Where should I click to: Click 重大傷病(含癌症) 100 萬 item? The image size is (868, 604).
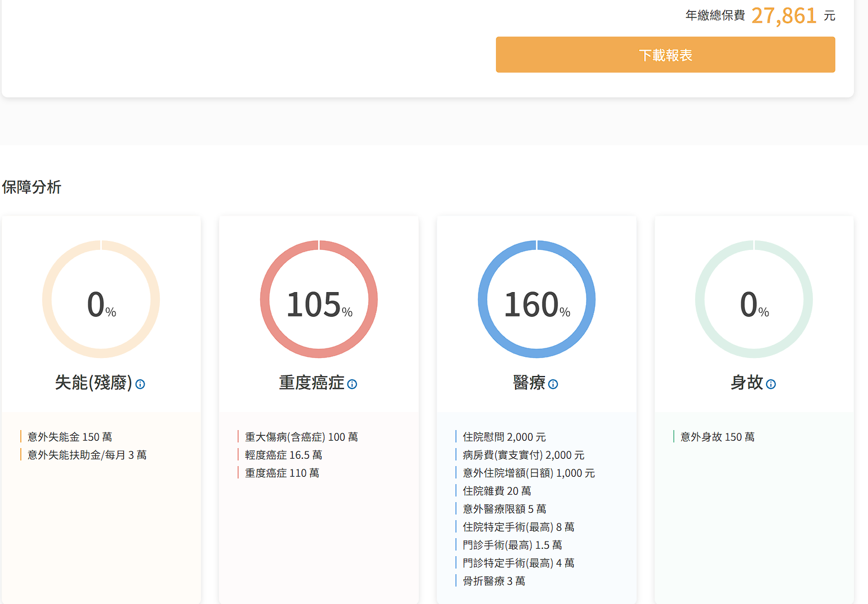(301, 437)
